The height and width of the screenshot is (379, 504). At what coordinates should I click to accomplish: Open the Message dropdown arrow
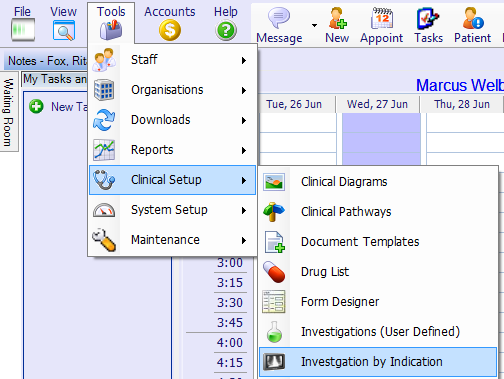(x=314, y=25)
